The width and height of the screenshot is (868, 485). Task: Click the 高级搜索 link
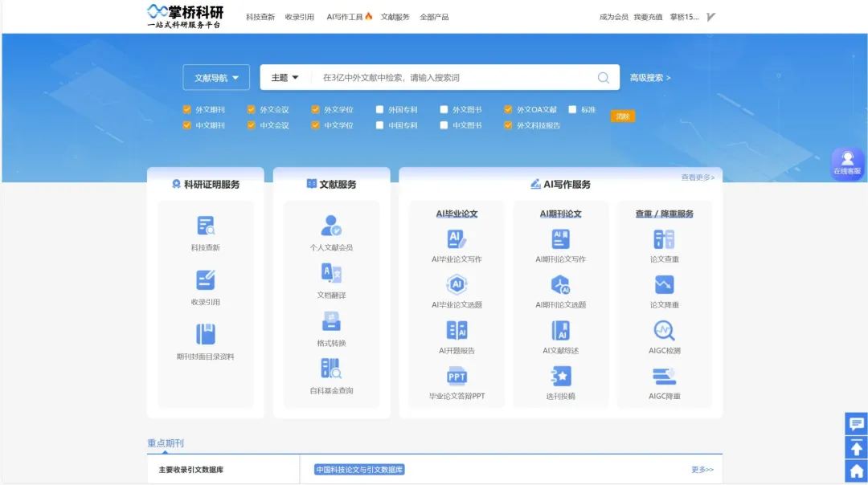pos(649,78)
